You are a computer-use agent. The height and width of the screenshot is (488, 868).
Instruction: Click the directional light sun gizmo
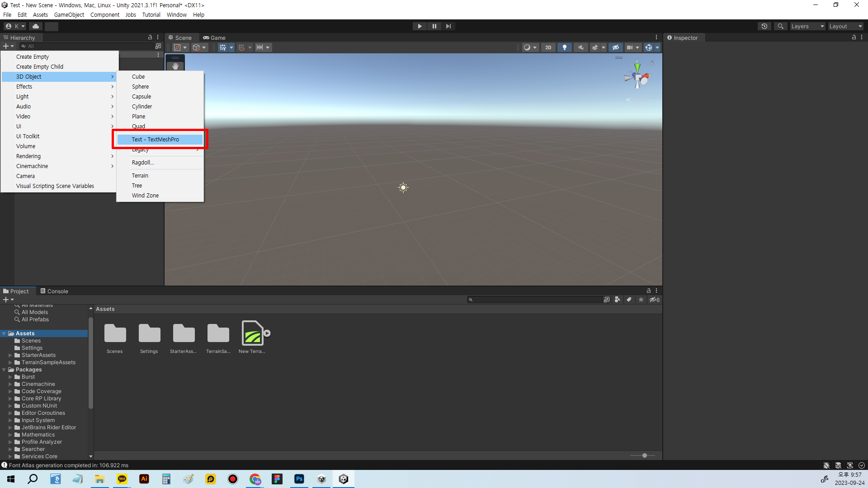[403, 188]
